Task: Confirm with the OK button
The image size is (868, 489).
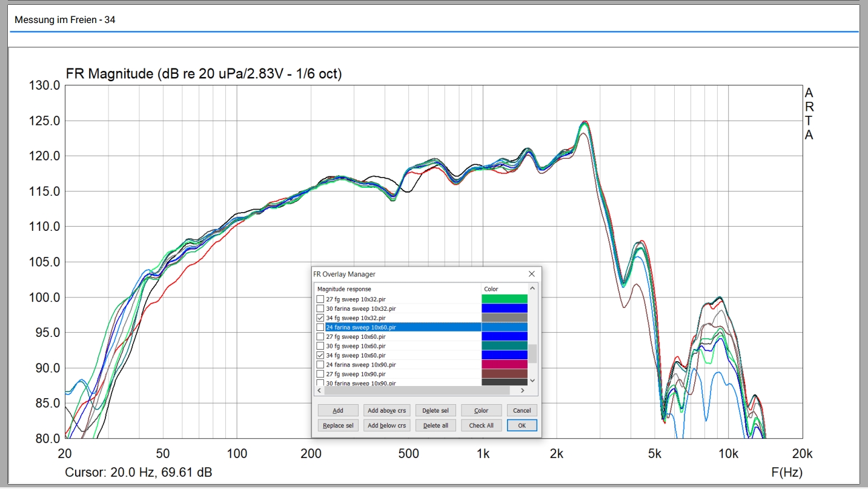Action: [x=522, y=425]
